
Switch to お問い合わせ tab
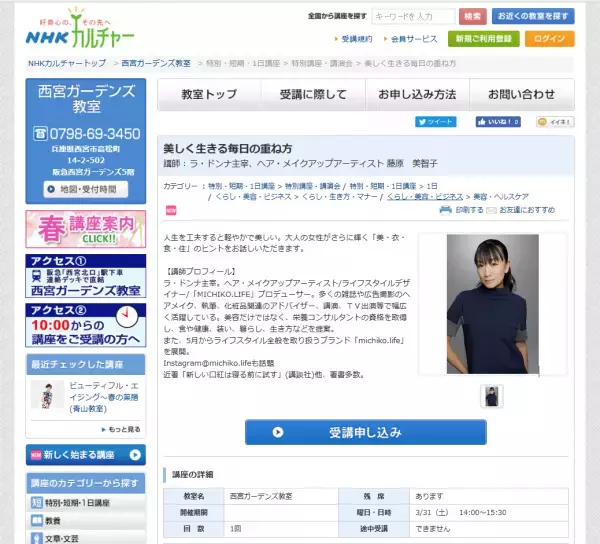[522, 94]
